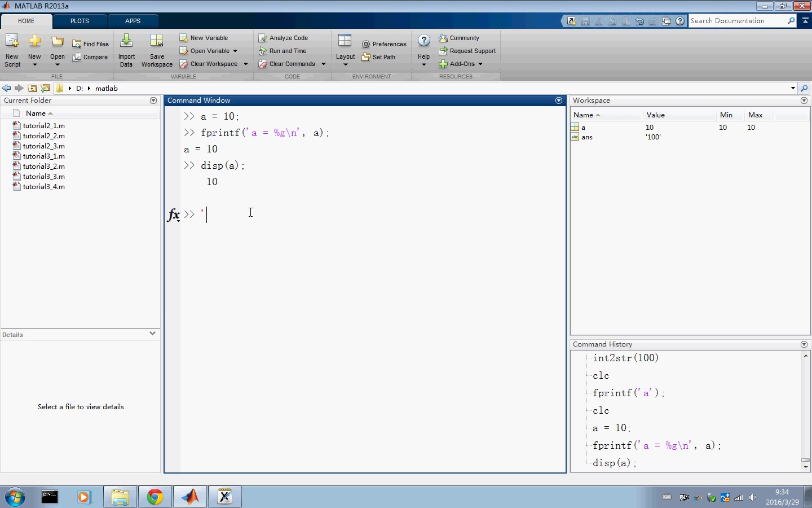This screenshot has height=508, width=812.
Task: Open Command Window actions menu
Action: tap(559, 100)
